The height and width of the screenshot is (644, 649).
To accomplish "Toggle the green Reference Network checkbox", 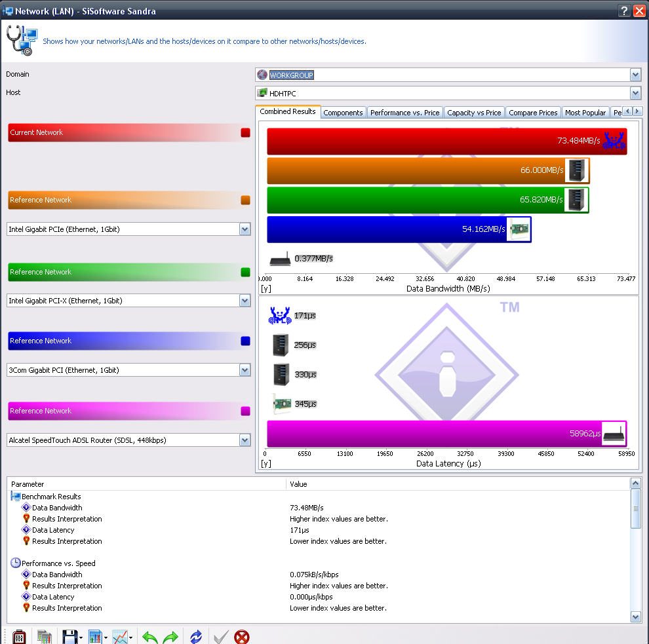I will [245, 272].
